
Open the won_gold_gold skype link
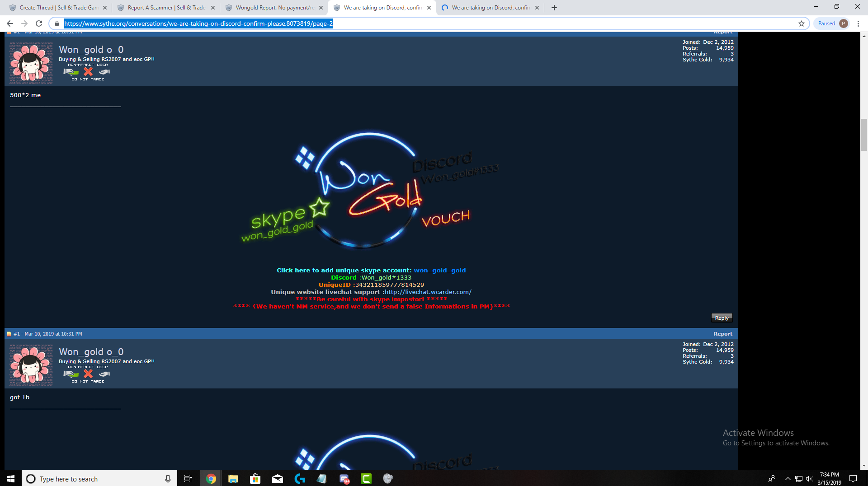point(439,271)
